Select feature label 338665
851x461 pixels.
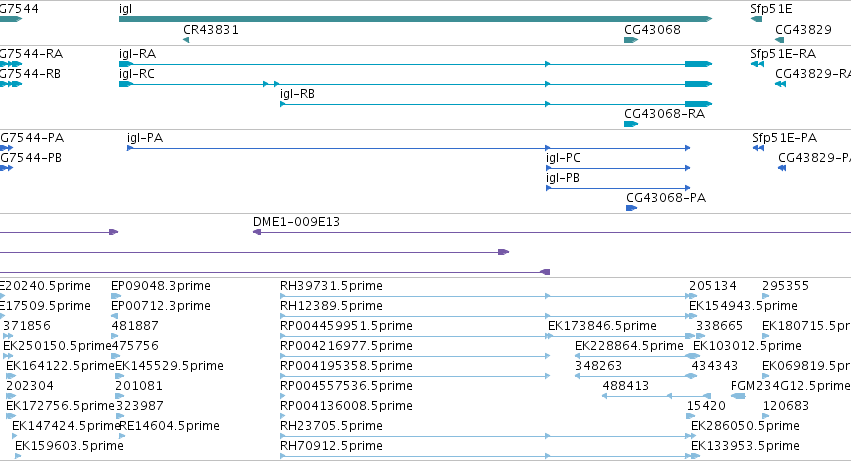(720, 326)
